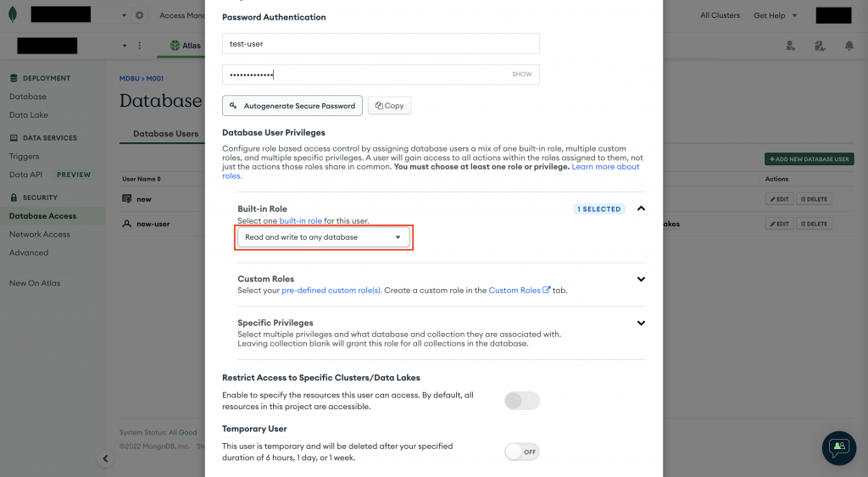Open the Get Help menu
This screenshot has width=868, height=477.
(x=774, y=15)
